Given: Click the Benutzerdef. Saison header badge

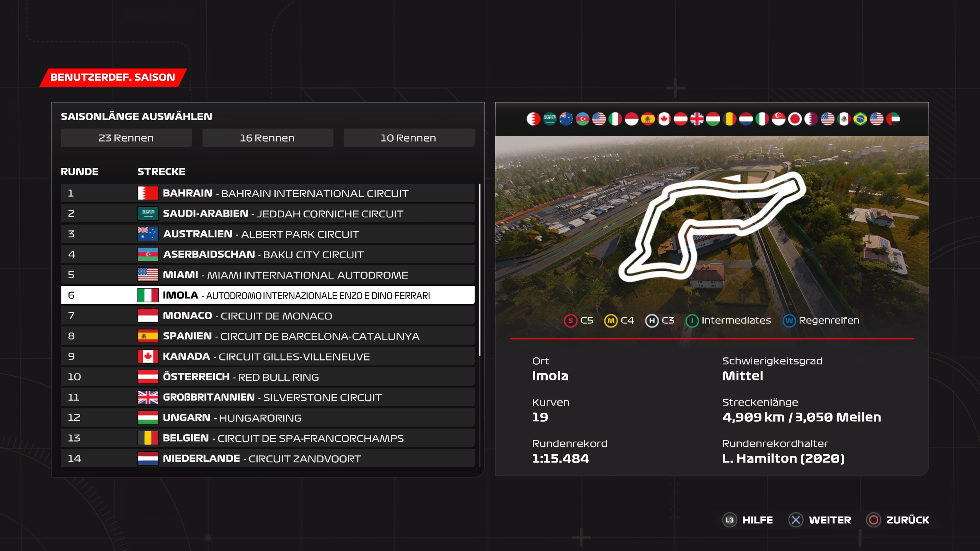Looking at the screenshot, I should pyautogui.click(x=113, y=77).
